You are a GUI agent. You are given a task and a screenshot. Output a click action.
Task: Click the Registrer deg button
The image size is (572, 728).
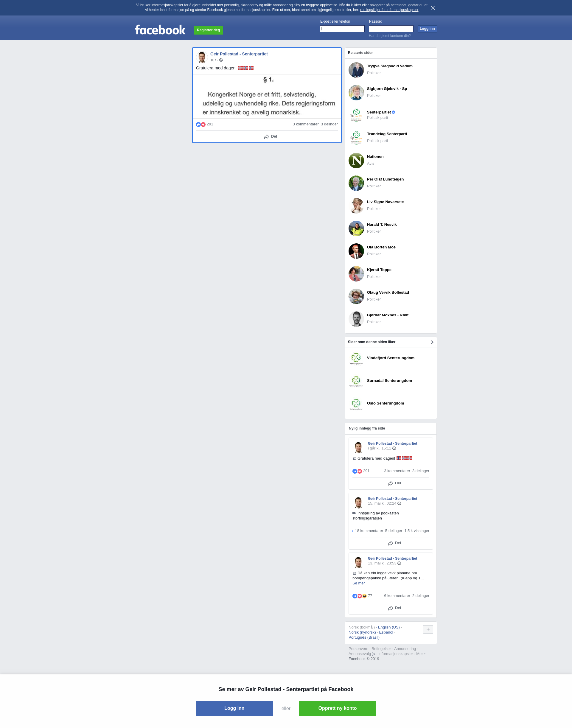click(208, 30)
